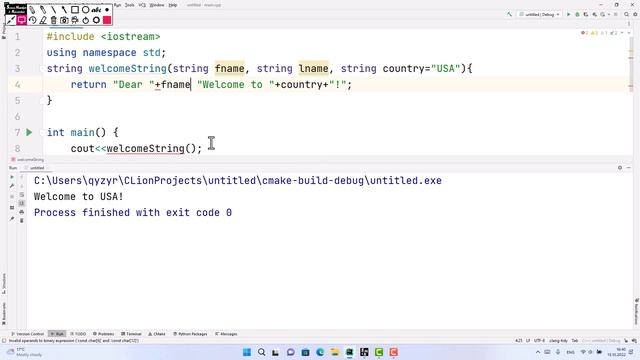Image resolution: width=640 pixels, height=360 pixels.
Task: Click the undo icon in Screen Marker
Action: coord(32,20)
